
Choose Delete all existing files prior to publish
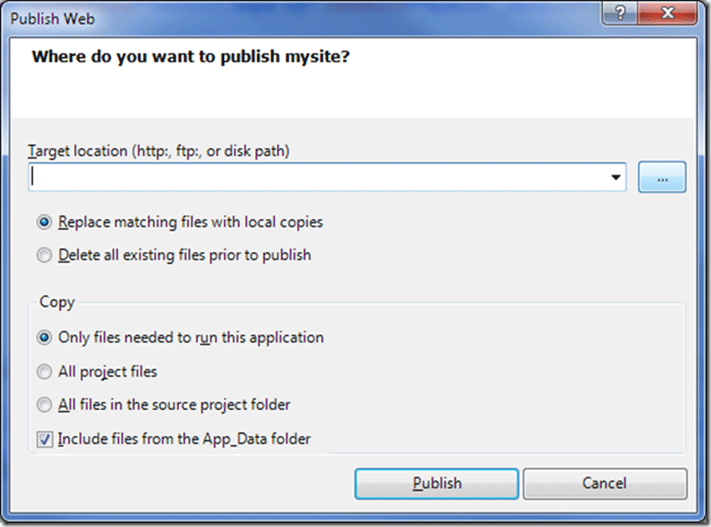click(x=44, y=255)
